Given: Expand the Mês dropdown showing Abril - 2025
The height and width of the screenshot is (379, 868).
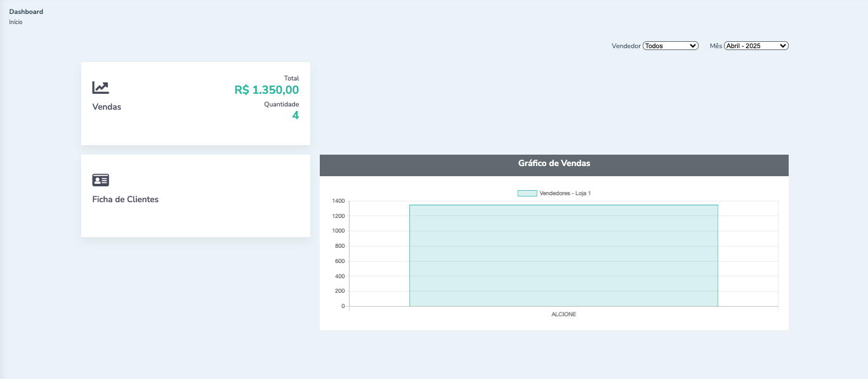Looking at the screenshot, I should point(756,46).
